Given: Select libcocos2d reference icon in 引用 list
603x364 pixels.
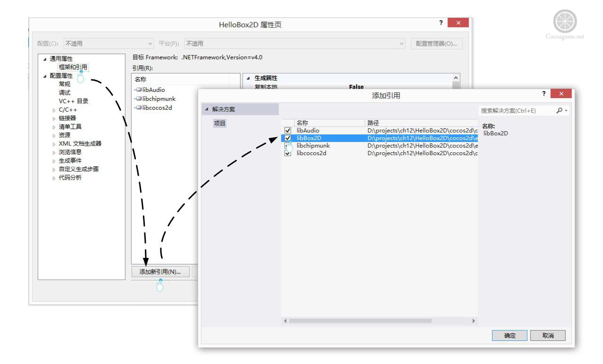Looking at the screenshot, I should pos(138,107).
